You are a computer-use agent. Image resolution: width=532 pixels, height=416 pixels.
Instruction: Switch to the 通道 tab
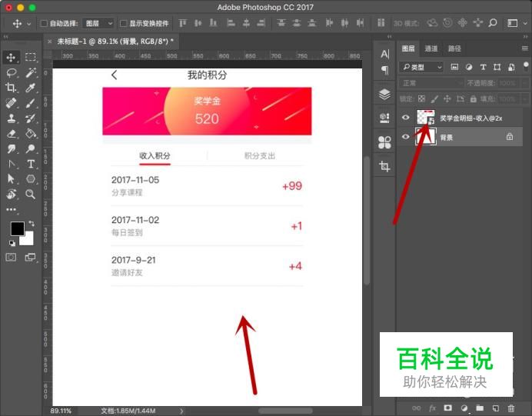[431, 48]
